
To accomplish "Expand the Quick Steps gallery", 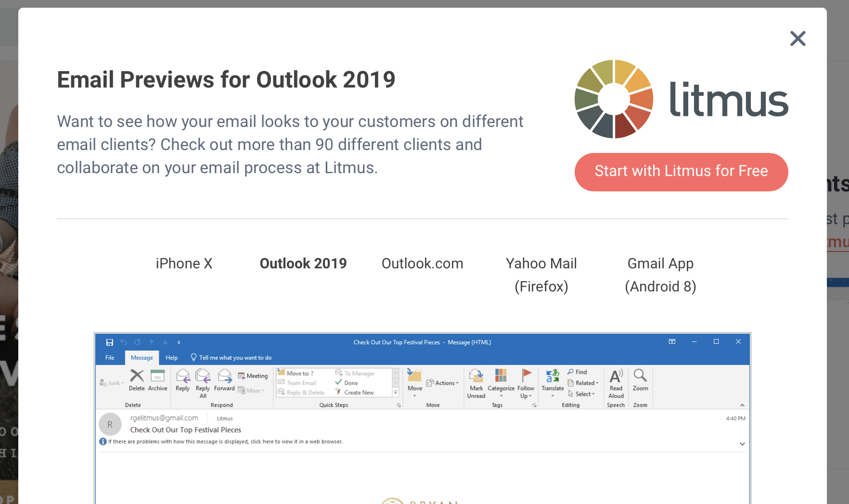I will 396,392.
